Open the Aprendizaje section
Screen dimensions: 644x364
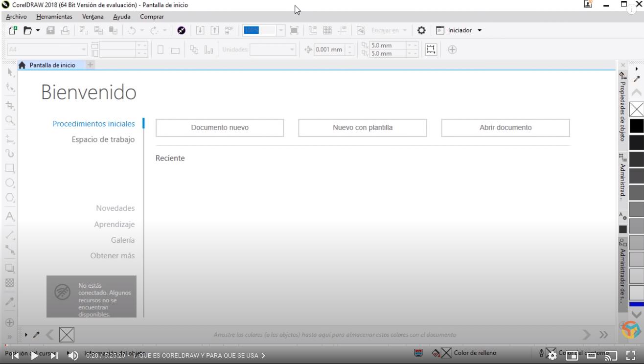115,225
